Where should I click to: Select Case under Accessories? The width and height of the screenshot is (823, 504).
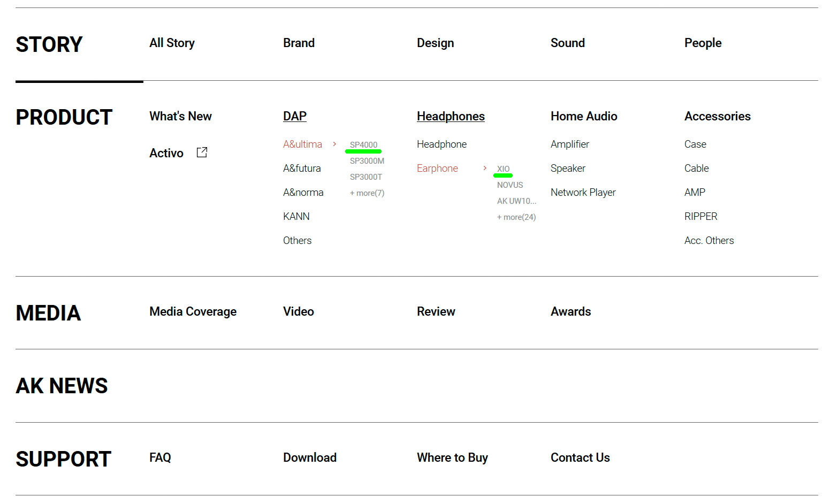pos(695,144)
